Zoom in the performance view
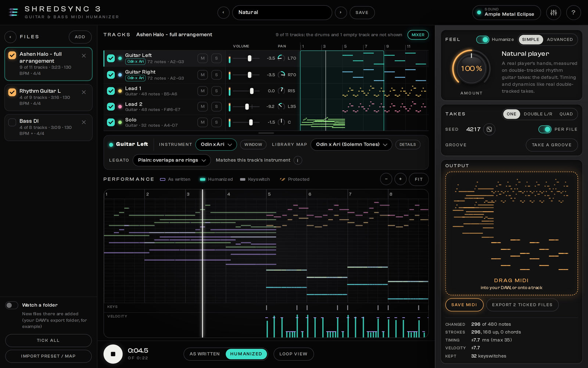Image resolution: width=588 pixels, height=368 pixels. [401, 179]
